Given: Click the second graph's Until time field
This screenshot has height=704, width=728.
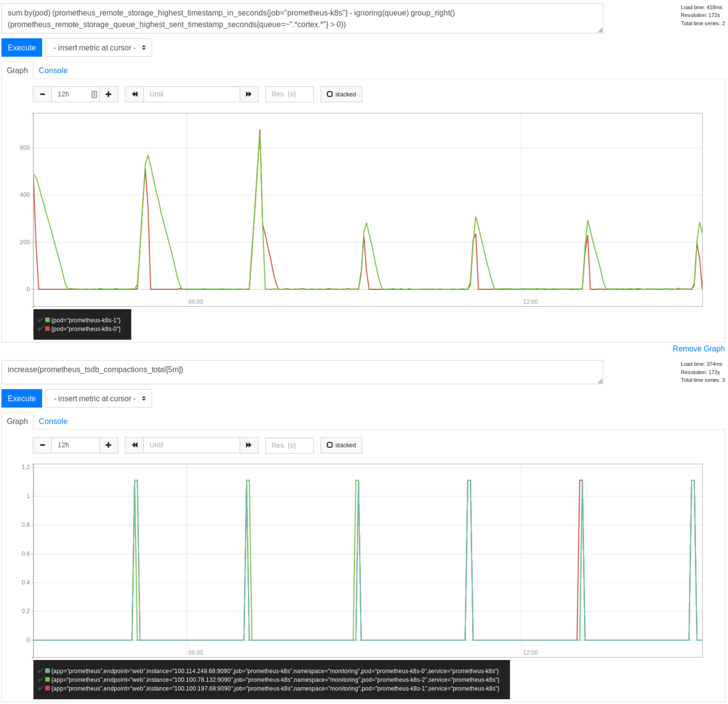Looking at the screenshot, I should [192, 445].
